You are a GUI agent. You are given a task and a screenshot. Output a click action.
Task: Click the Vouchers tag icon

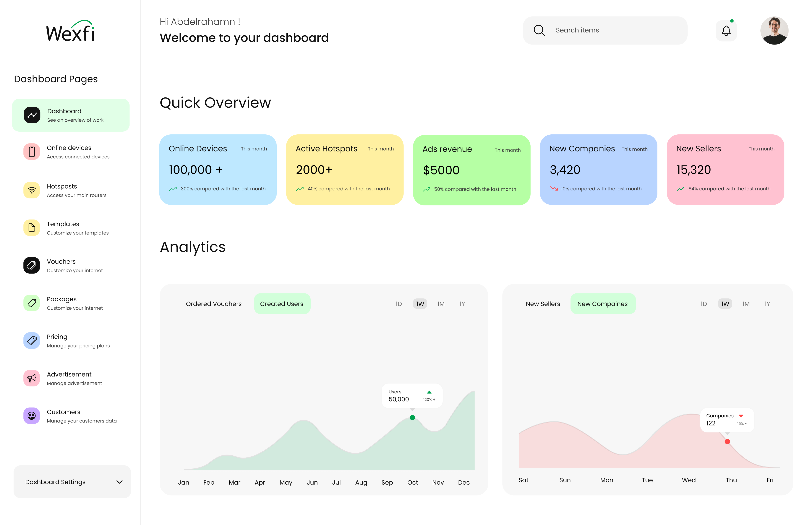(32, 265)
